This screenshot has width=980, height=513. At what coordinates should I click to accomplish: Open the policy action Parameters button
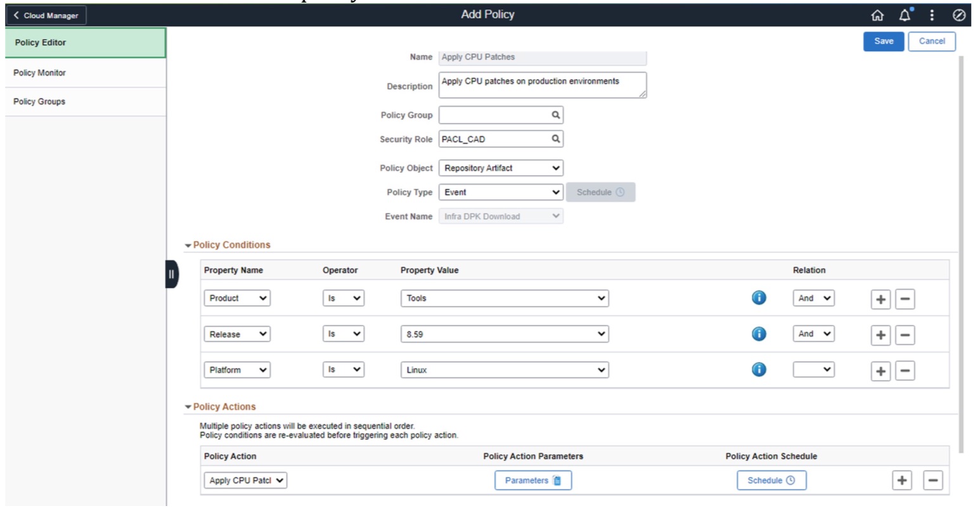click(532, 481)
